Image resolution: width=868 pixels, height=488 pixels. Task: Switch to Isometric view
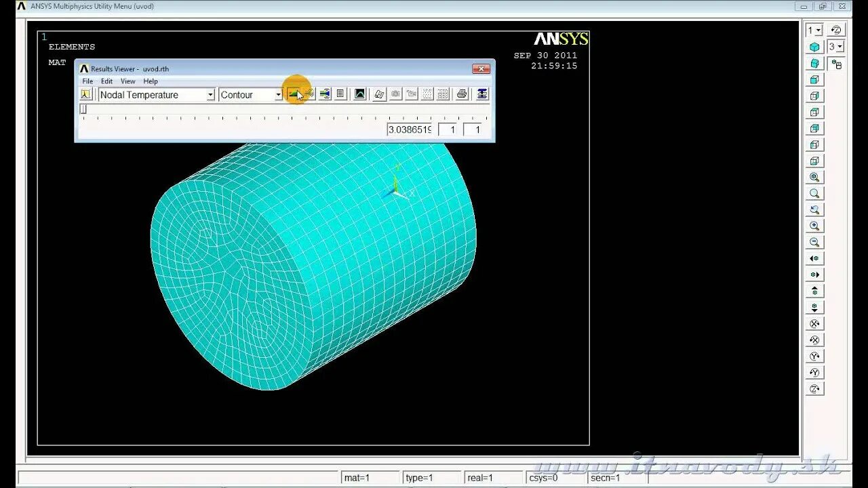[814, 47]
